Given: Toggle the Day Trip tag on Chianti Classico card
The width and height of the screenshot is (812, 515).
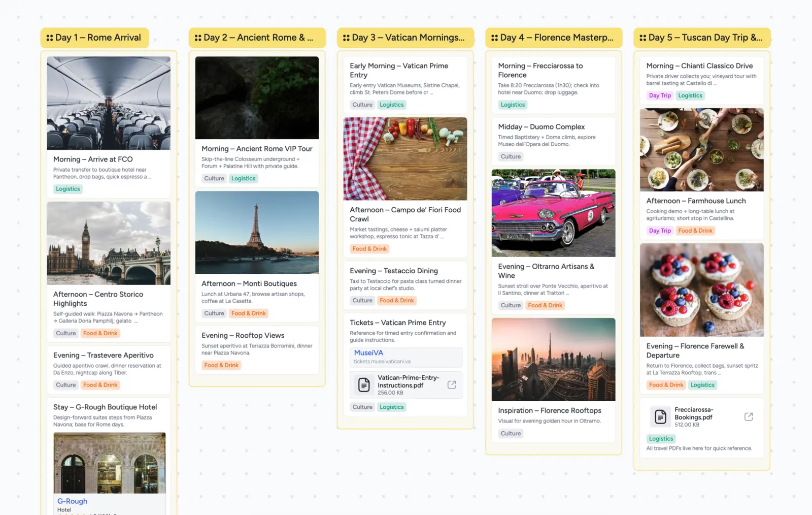Looking at the screenshot, I should tap(660, 95).
